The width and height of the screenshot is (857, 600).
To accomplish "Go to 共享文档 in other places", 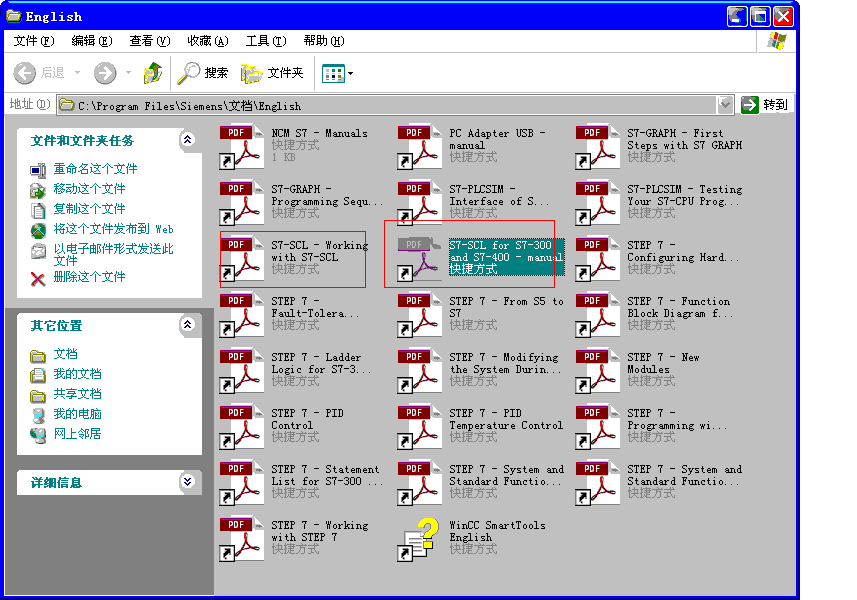I will [77, 394].
